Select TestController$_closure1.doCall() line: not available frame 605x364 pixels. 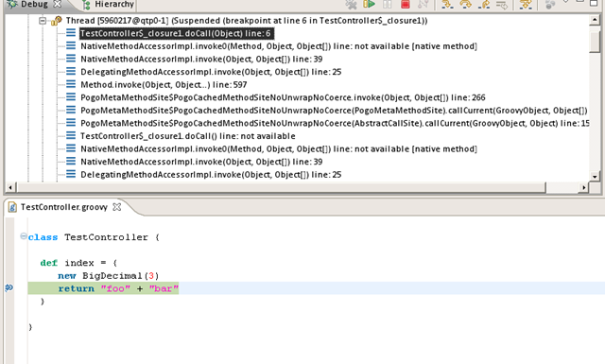click(x=188, y=136)
